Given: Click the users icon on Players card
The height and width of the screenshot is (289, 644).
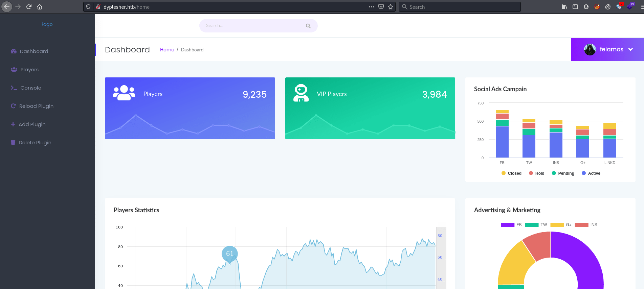Looking at the screenshot, I should (124, 93).
